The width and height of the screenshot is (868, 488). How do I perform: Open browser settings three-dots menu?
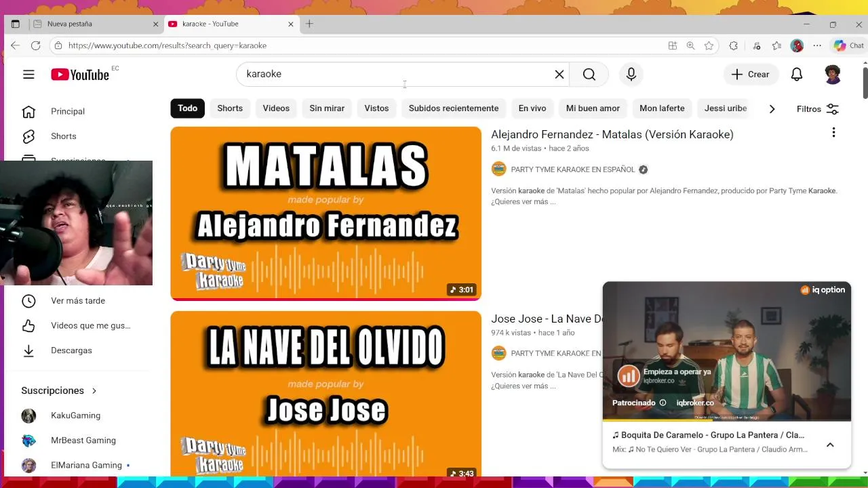tap(817, 45)
